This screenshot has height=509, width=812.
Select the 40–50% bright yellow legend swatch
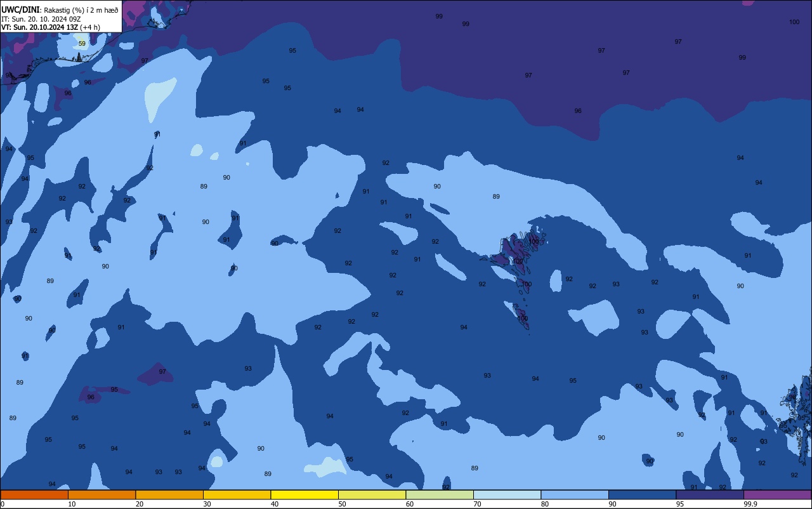[304, 494]
